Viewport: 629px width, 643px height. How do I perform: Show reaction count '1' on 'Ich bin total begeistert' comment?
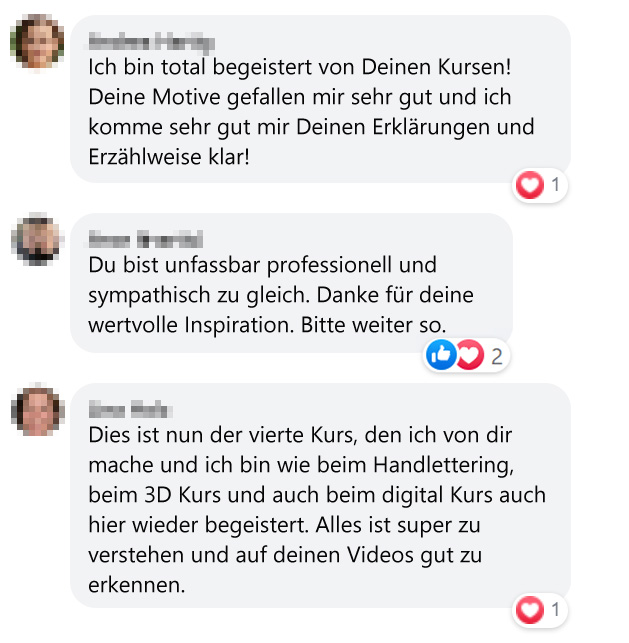pos(555,185)
